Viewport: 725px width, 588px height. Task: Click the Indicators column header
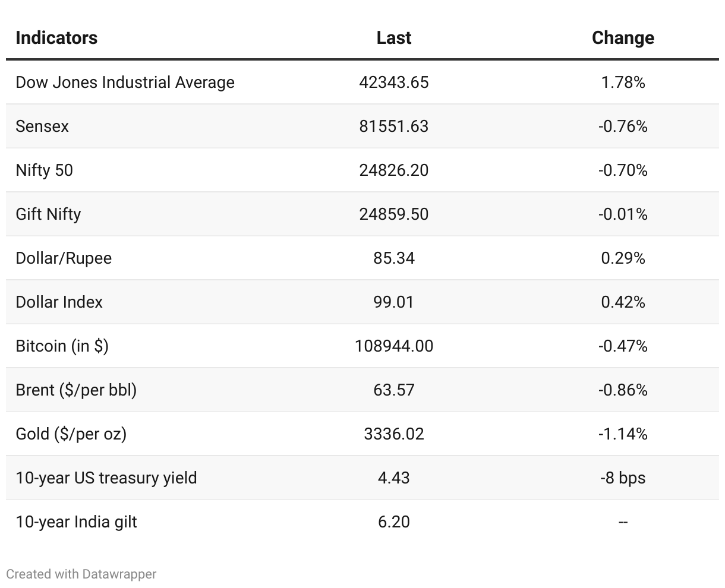tap(56, 38)
